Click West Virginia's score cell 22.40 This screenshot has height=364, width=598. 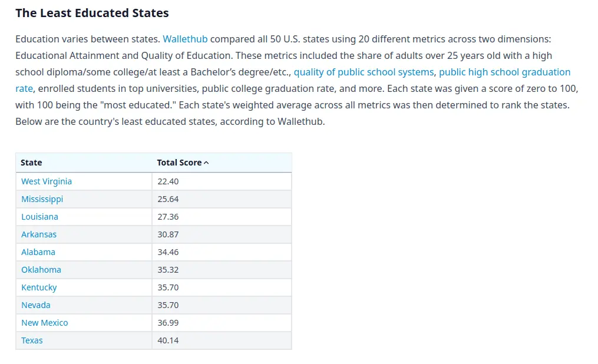tap(168, 181)
